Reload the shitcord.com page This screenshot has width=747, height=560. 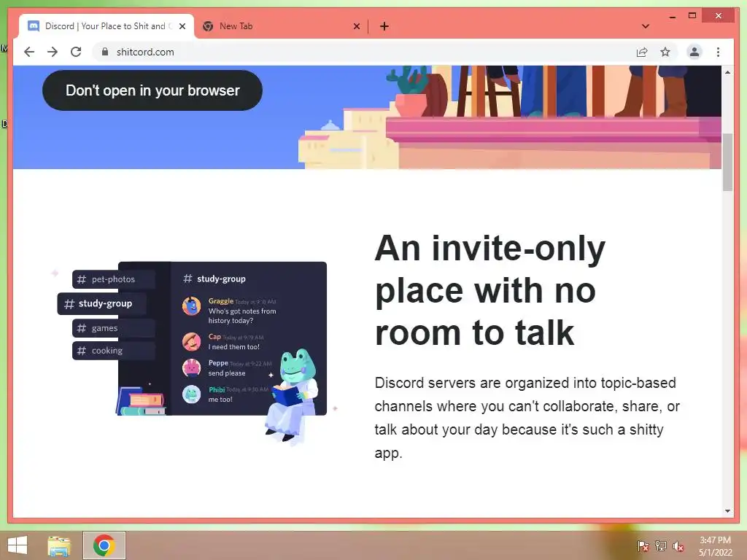pyautogui.click(x=76, y=52)
